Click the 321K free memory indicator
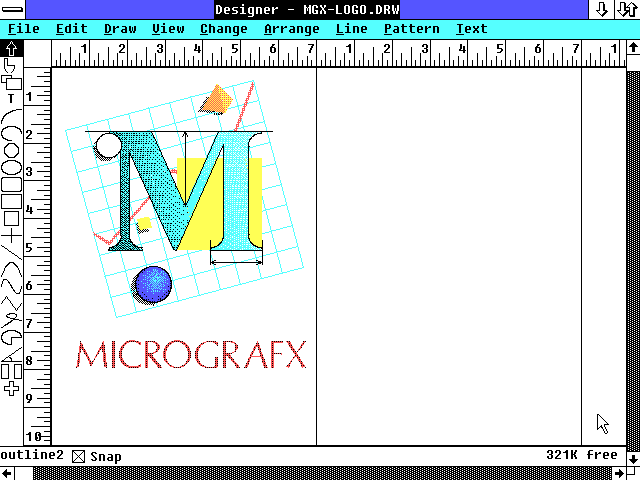 (582, 455)
